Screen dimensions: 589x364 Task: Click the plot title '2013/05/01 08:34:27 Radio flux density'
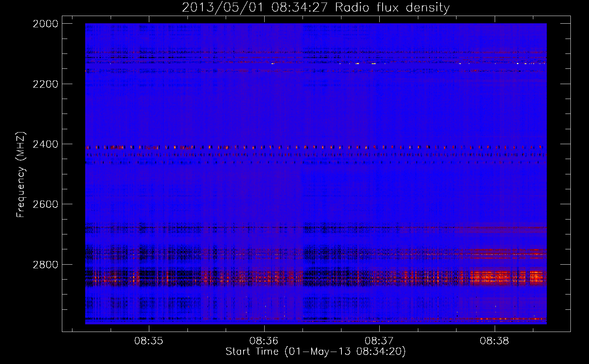point(316,8)
